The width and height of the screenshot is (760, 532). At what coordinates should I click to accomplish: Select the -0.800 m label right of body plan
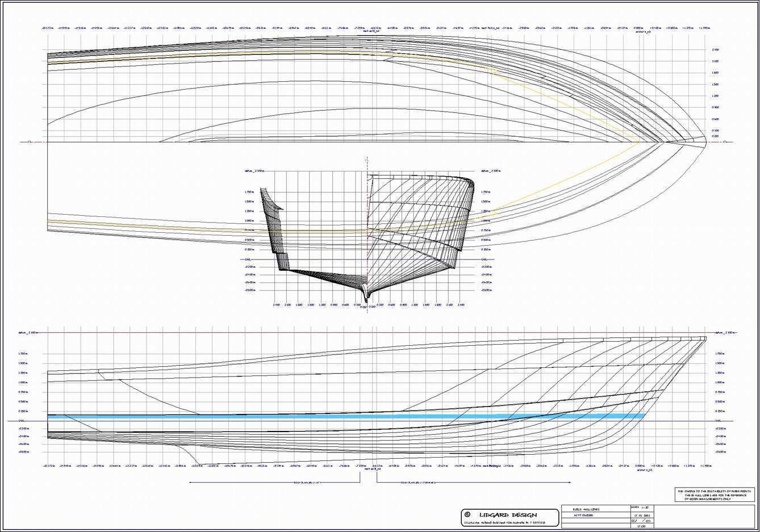tap(486, 290)
